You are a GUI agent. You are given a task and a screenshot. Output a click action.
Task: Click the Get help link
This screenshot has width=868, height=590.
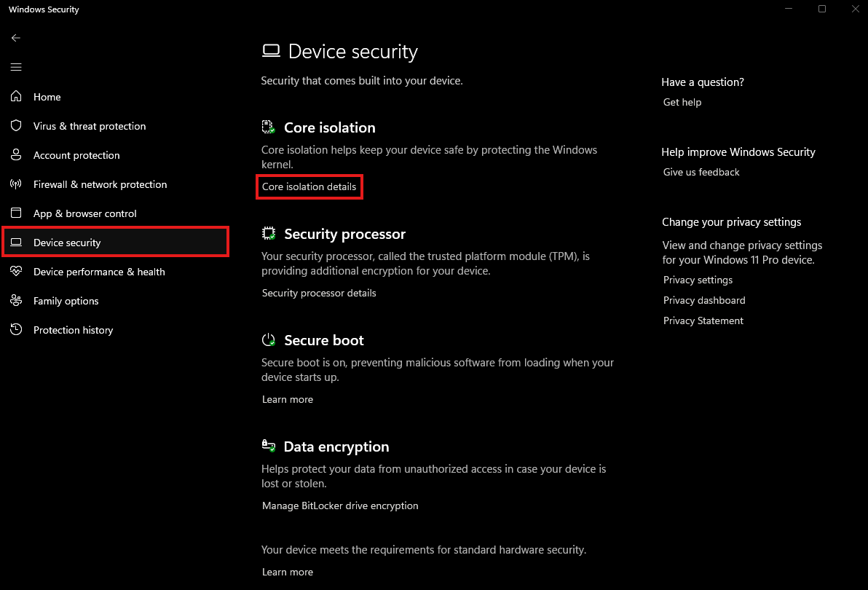682,102
